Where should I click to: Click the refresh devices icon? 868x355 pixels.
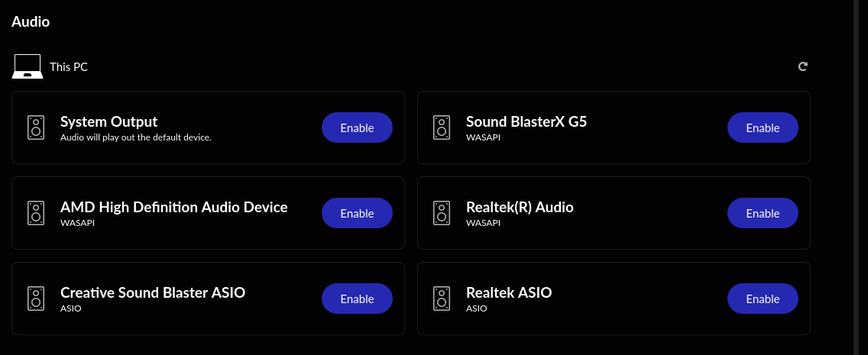coord(803,66)
